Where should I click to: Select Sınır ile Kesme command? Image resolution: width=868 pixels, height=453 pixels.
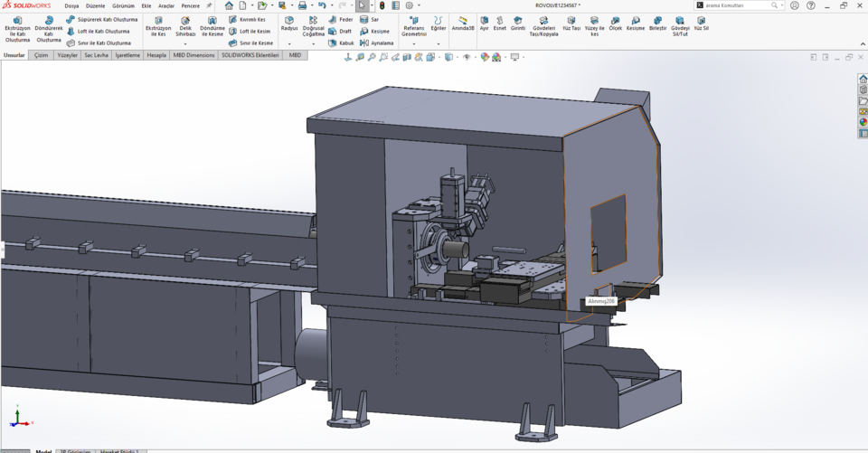coord(250,42)
